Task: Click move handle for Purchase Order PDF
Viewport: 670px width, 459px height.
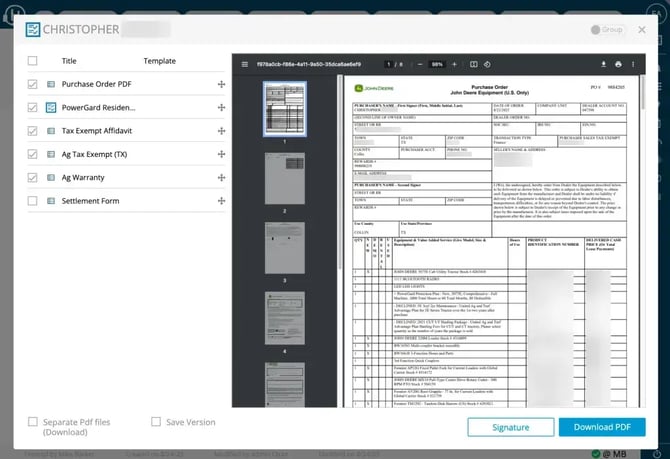Action: coord(220,84)
